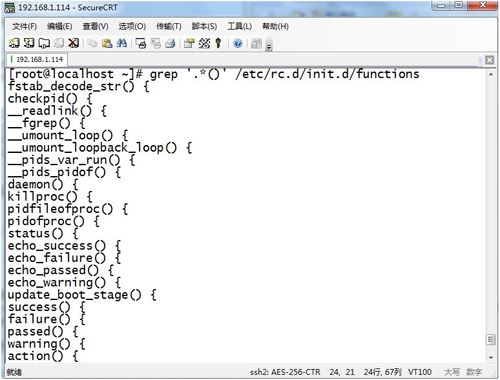
Task: Click the echo_passed() output line
Action: click(61, 271)
